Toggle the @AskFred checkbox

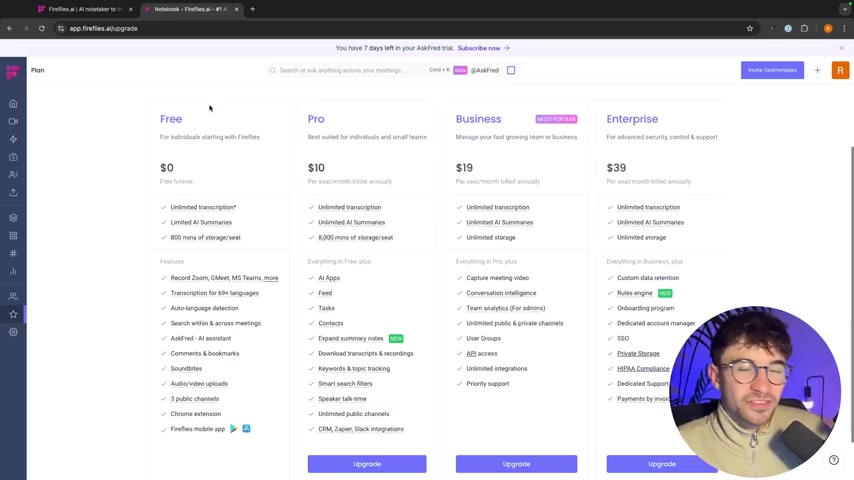[511, 70]
